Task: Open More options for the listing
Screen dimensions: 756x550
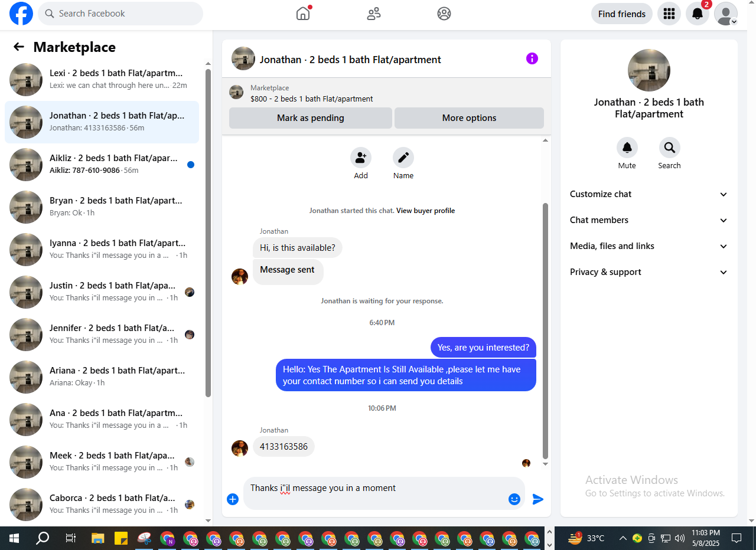Action: pos(469,118)
